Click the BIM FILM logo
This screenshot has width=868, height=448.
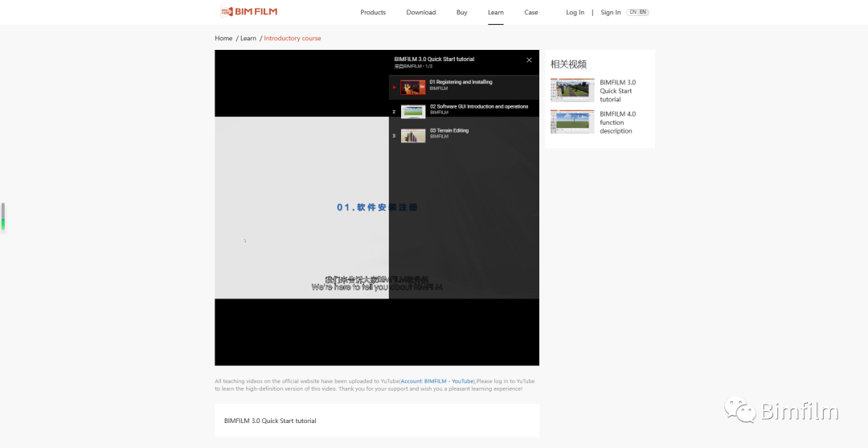[248, 12]
